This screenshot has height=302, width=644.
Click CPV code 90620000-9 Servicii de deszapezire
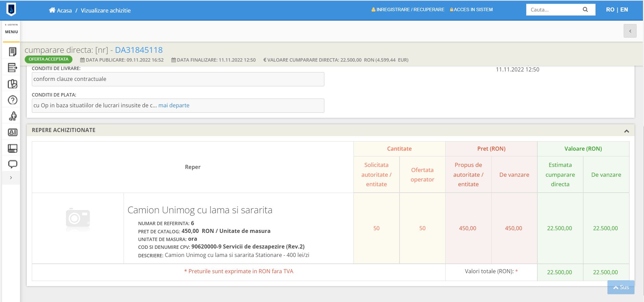coord(248,246)
